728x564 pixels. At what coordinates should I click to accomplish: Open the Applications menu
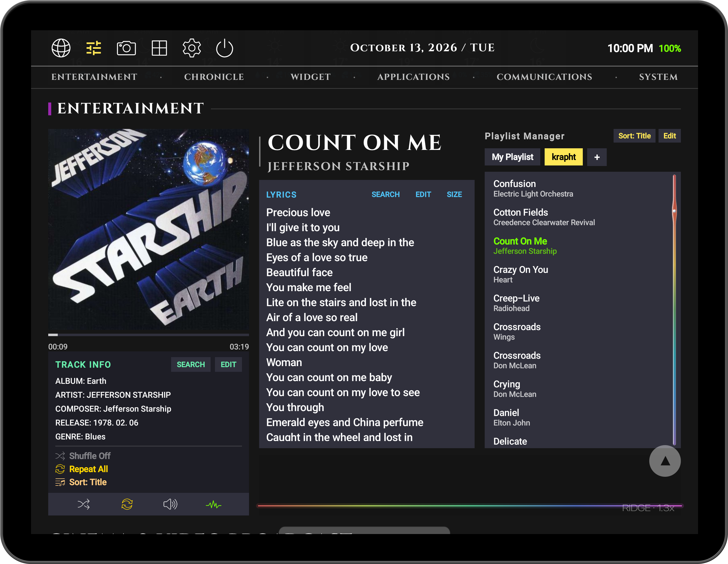pyautogui.click(x=413, y=77)
